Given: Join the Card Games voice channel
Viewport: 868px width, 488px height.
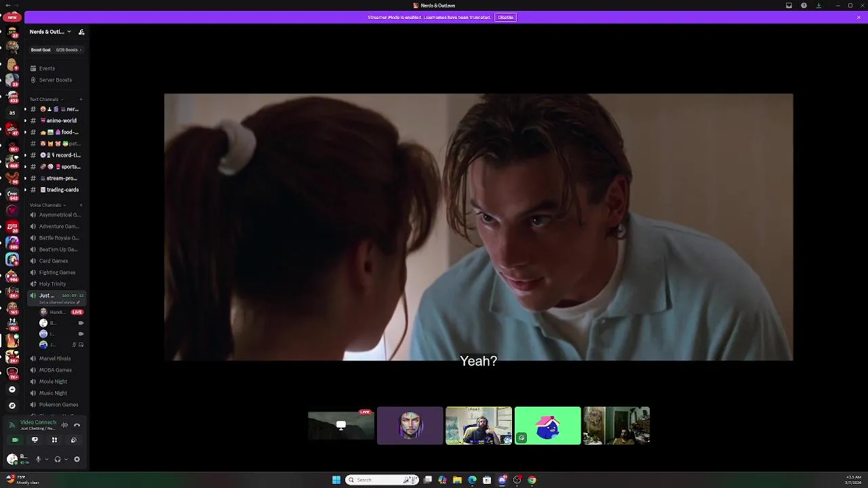Looking at the screenshot, I should coord(56,261).
